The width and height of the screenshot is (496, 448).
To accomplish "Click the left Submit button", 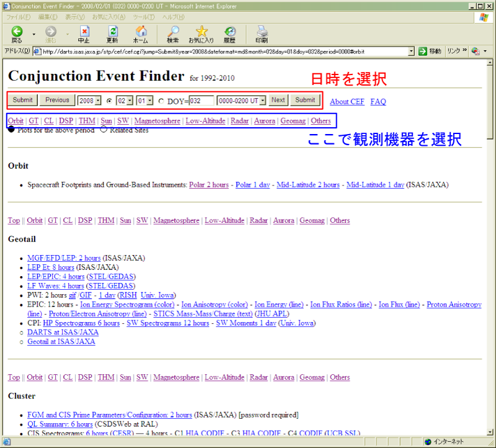I will pyautogui.click(x=23, y=100).
